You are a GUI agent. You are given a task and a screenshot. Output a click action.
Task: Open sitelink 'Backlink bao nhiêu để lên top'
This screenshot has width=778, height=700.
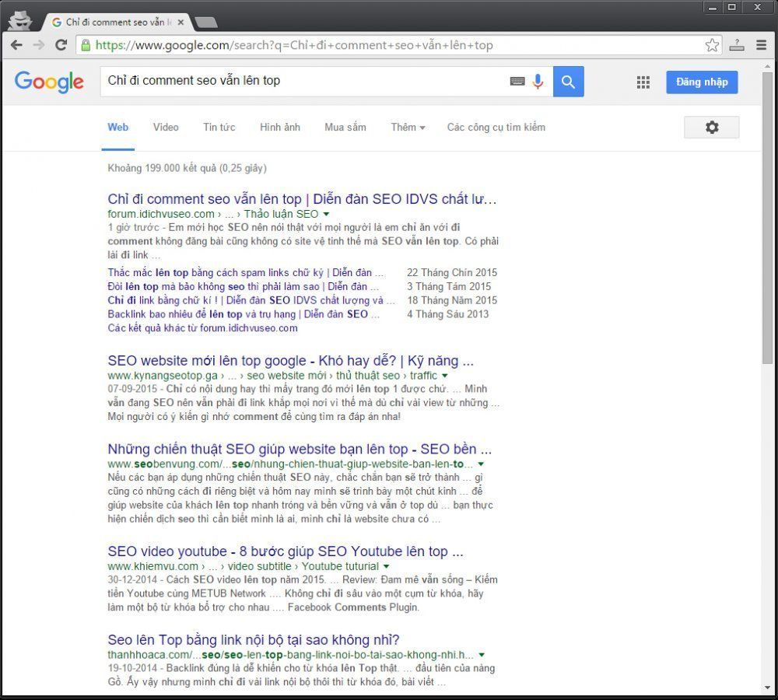[244, 314]
